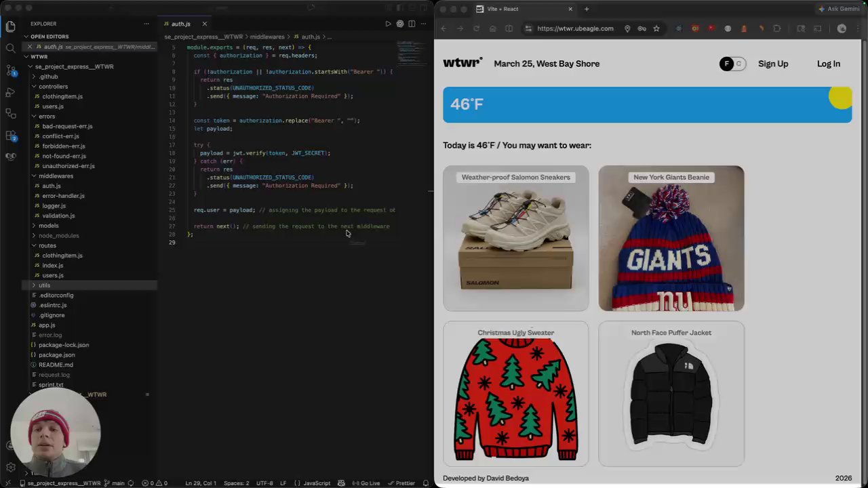Image resolution: width=868 pixels, height=488 pixels.
Task: Open the browser extensions puzzle icon
Action: tap(777, 28)
